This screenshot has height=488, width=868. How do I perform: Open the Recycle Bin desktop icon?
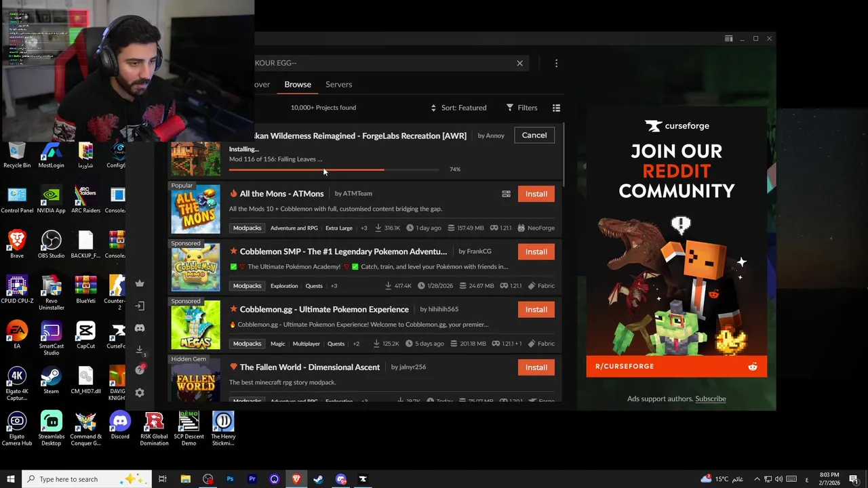coord(17,156)
